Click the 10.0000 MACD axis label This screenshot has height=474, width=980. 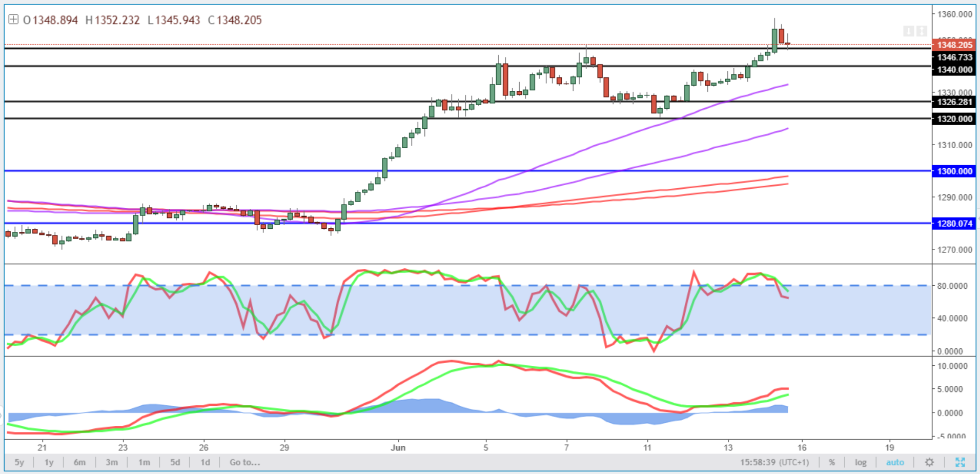pos(952,366)
